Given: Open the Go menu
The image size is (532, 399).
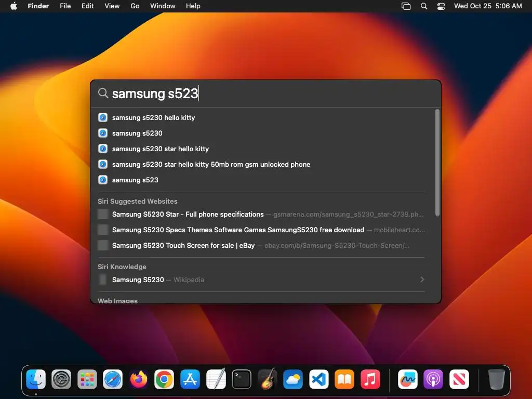Looking at the screenshot, I should click(135, 6).
